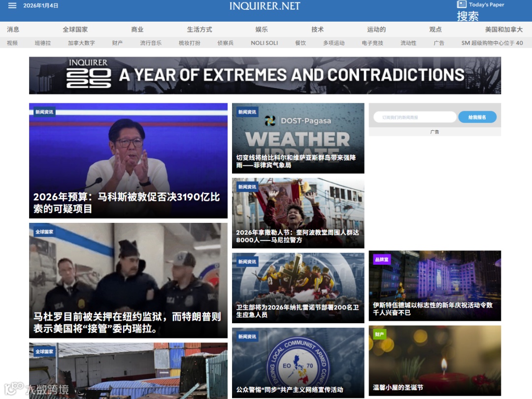
Task: Click 多项运动 in the sub navigation
Action: pyautogui.click(x=333, y=43)
